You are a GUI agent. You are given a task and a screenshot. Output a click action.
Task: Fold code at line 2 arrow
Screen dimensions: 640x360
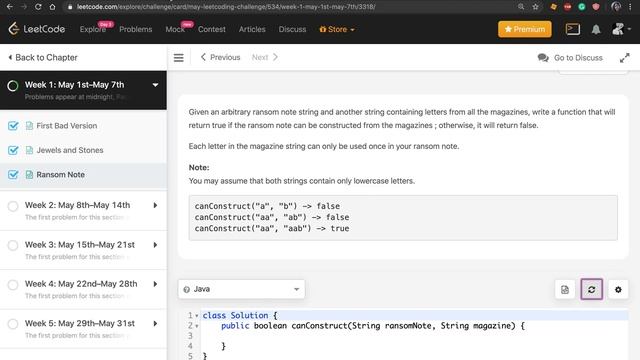click(197, 326)
